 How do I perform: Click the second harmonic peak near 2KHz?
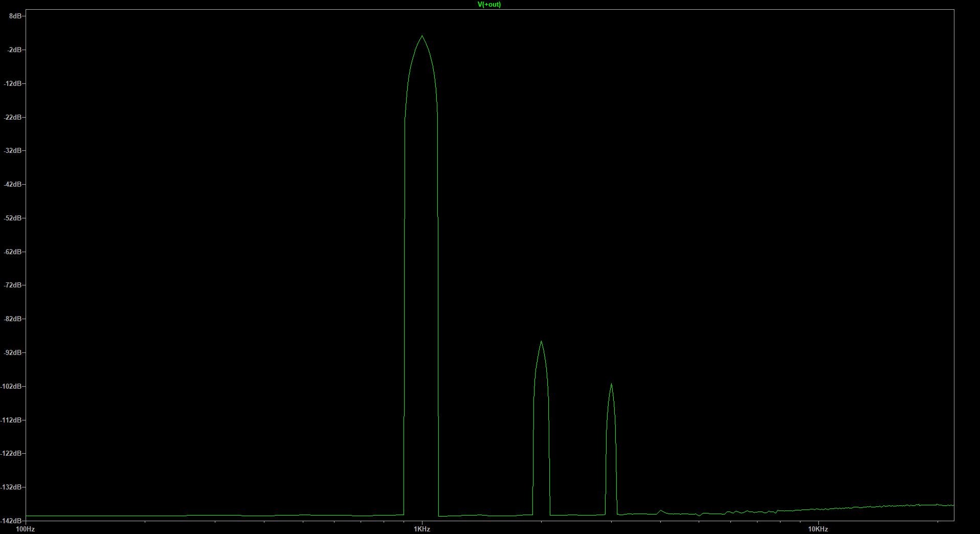coord(541,341)
